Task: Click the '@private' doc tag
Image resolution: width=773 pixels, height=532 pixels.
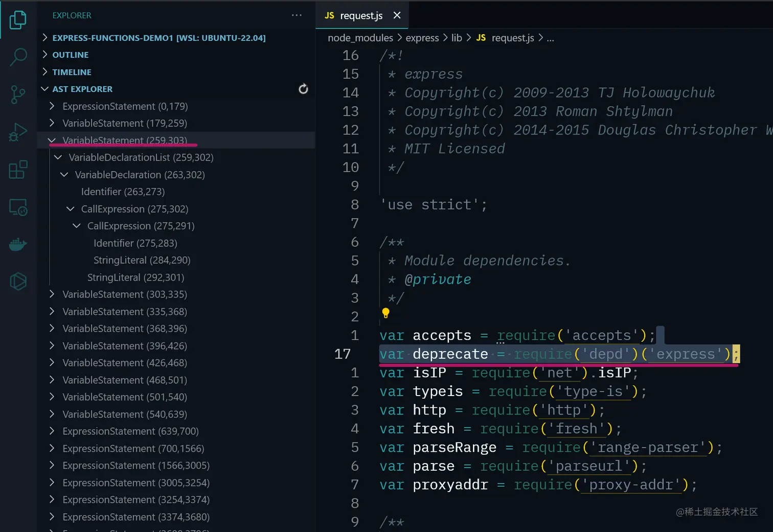Action: click(x=438, y=280)
